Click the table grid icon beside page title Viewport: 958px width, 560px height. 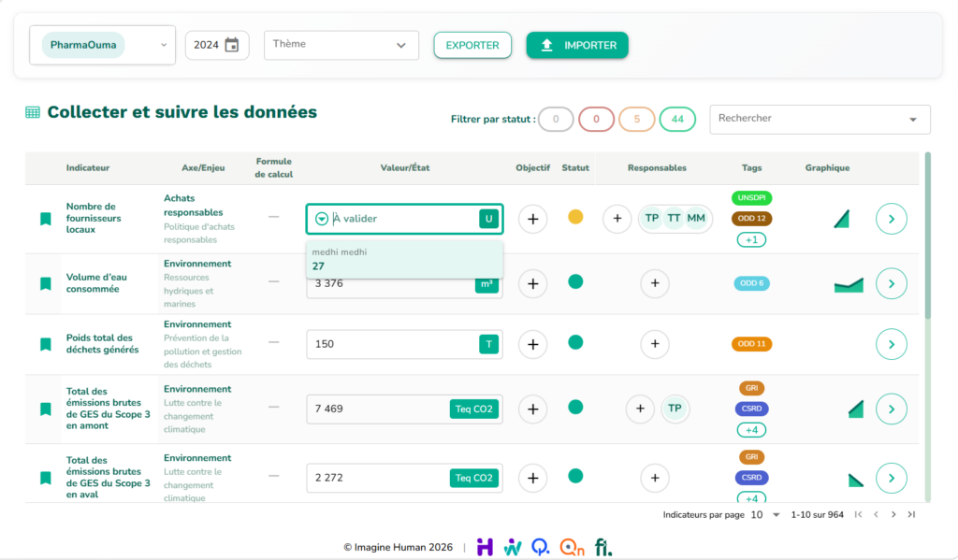(x=33, y=112)
